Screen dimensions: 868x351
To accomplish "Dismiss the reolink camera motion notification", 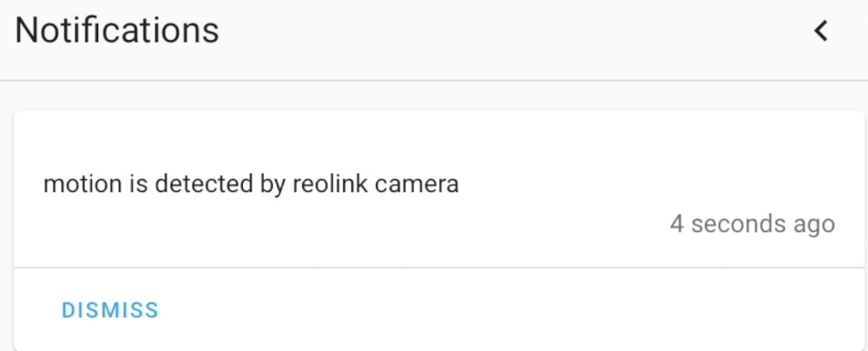I will coord(110,310).
